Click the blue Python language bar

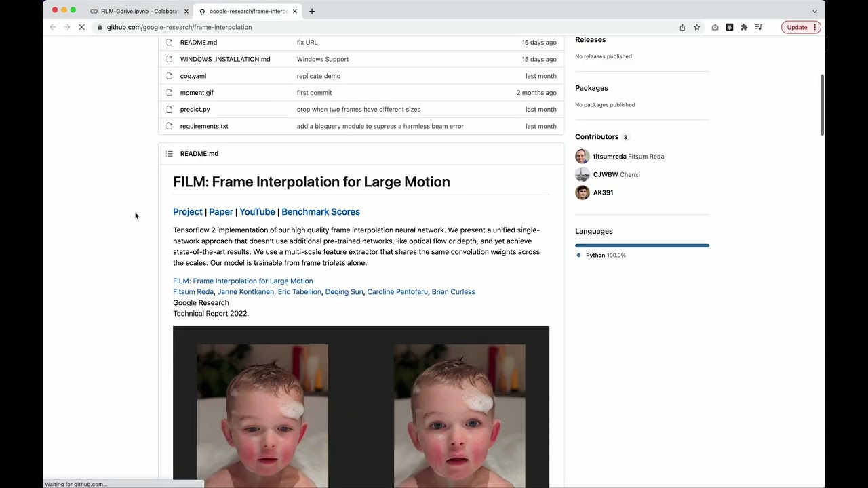click(642, 245)
